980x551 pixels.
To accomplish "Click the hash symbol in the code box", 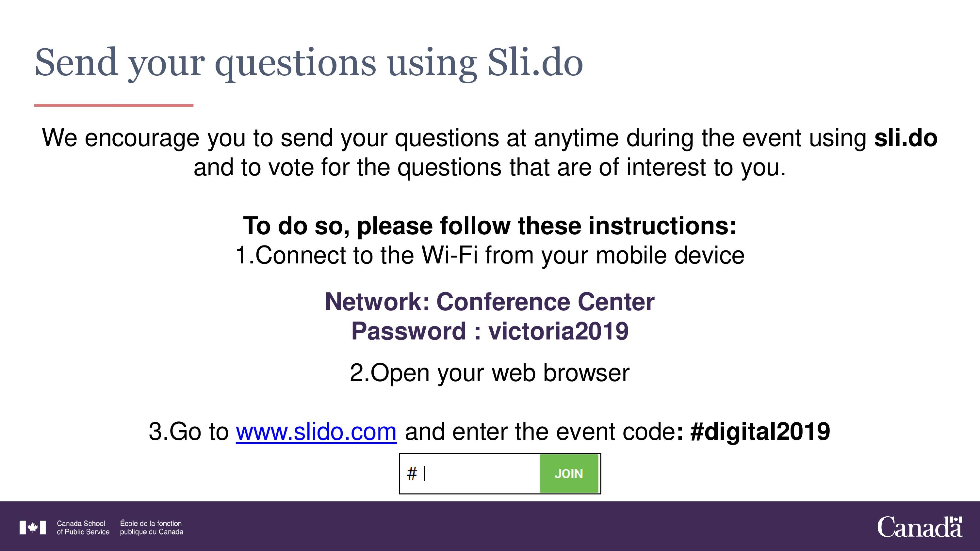I will (x=412, y=474).
